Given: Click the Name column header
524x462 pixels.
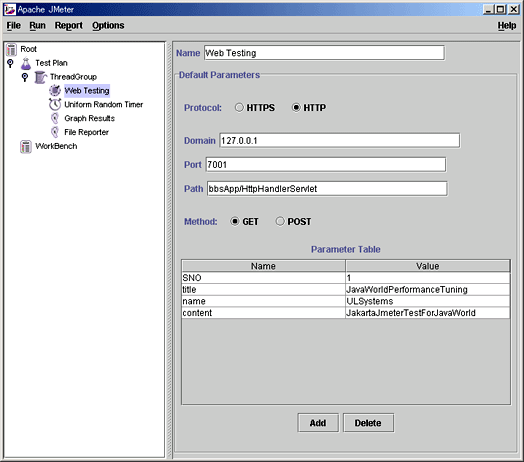Looking at the screenshot, I should pos(263,266).
